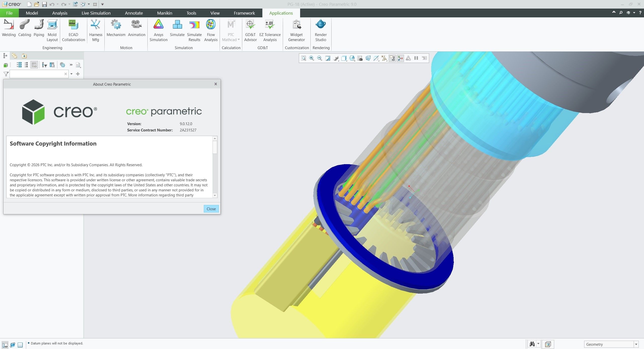This screenshot has width=644, height=349.
Task: Open the File menu
Action: click(9, 13)
